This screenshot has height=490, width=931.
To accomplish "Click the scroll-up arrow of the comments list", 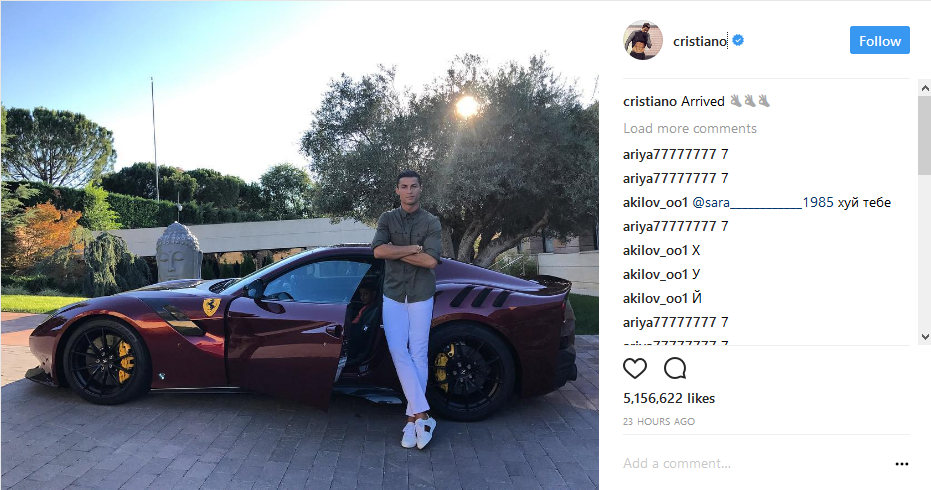I will [x=924, y=88].
